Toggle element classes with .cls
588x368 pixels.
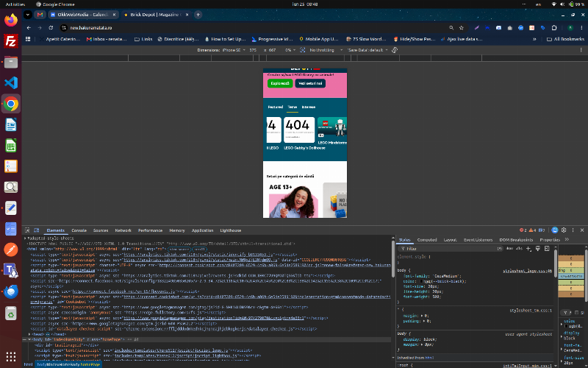click(519, 248)
